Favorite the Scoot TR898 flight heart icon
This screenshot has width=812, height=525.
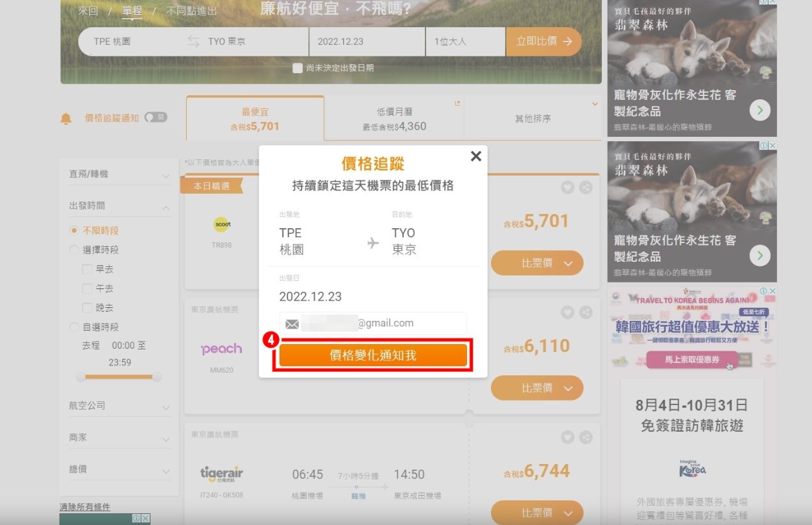(567, 187)
